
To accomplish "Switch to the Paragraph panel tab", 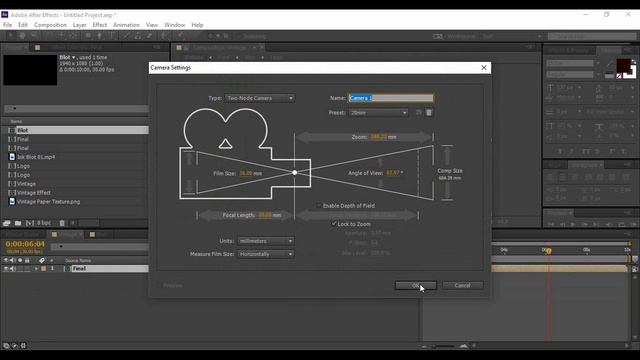I will tap(587, 165).
